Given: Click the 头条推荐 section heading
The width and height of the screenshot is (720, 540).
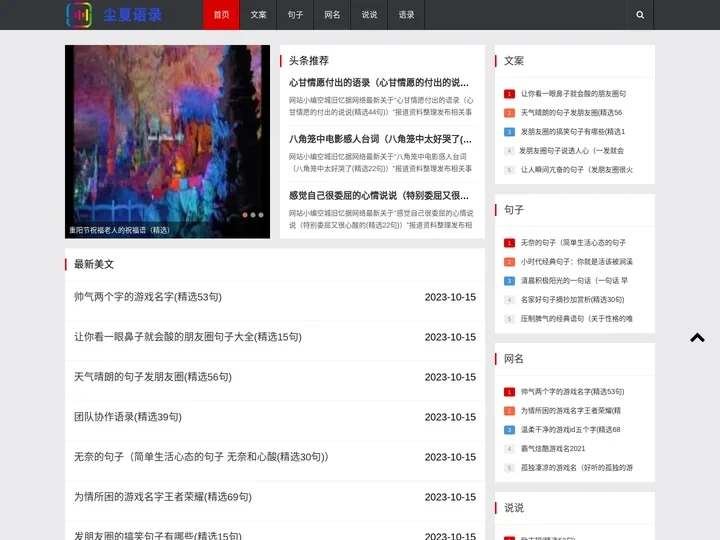Looking at the screenshot, I should pyautogui.click(x=309, y=61).
